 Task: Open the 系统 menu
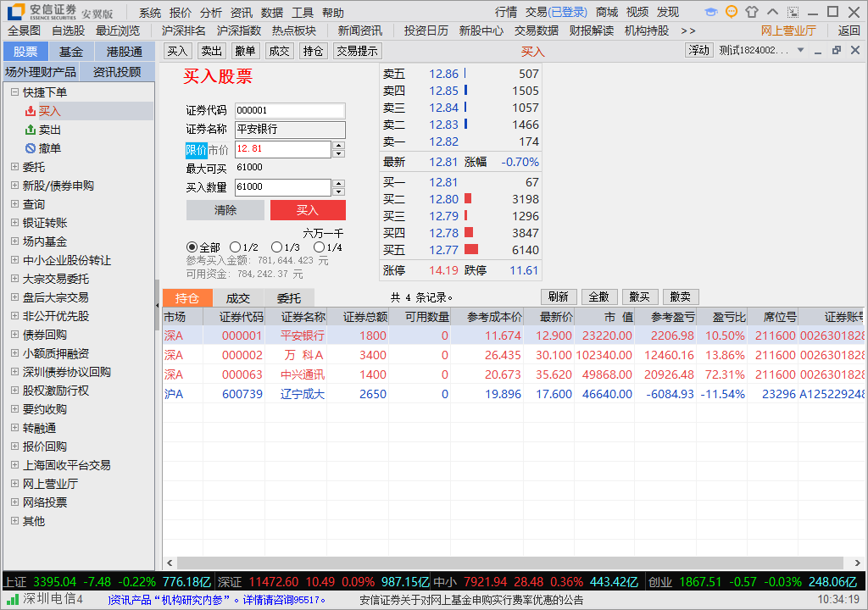coord(149,13)
